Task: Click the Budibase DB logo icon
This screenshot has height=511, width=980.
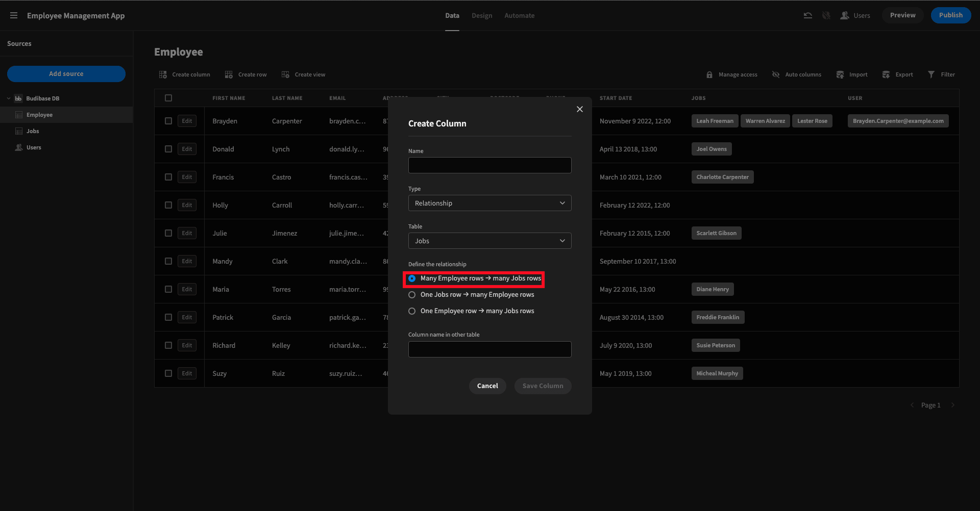Action: click(x=18, y=98)
